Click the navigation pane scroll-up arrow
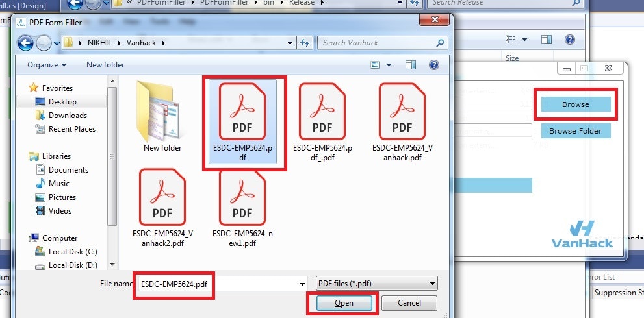Viewport: 644px width, 318px height. coord(112,81)
